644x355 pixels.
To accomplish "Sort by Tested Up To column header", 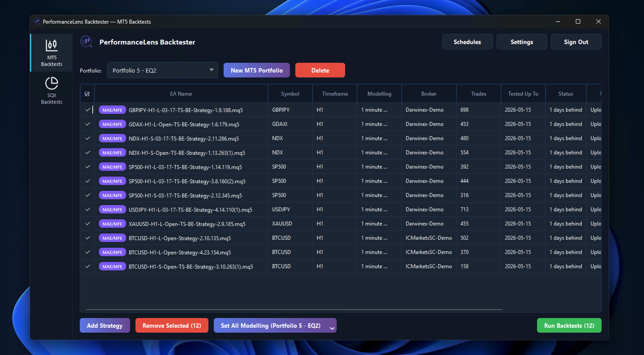I will (523, 94).
